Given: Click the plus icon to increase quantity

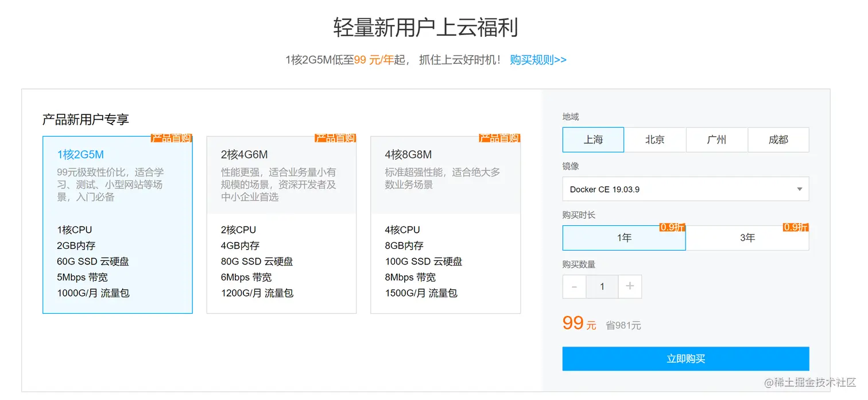Looking at the screenshot, I should 630,286.
